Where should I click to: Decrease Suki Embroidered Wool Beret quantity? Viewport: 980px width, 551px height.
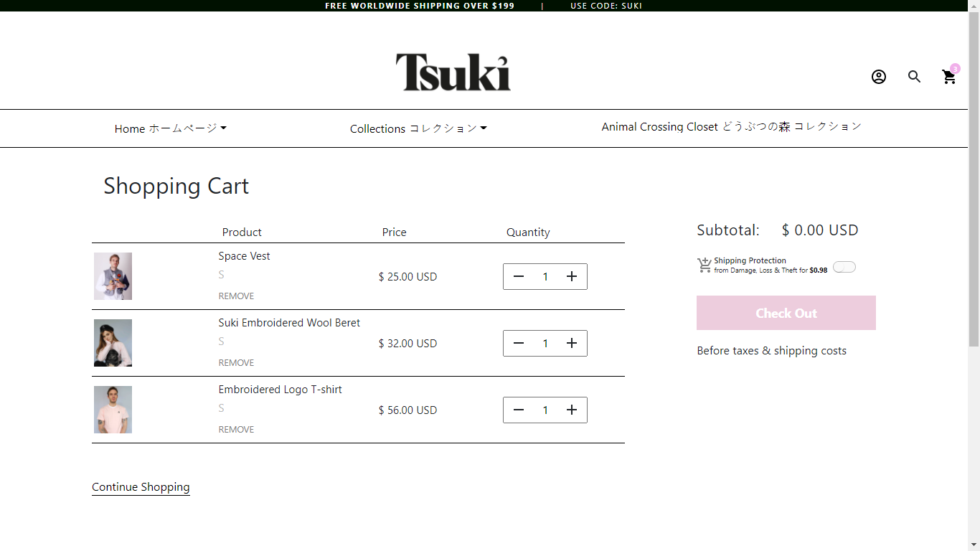coord(519,343)
